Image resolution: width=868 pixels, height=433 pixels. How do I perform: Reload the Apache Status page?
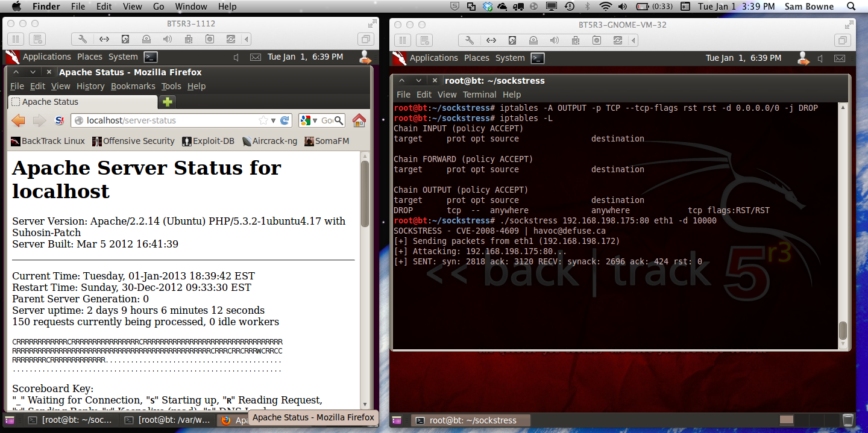[x=285, y=120]
